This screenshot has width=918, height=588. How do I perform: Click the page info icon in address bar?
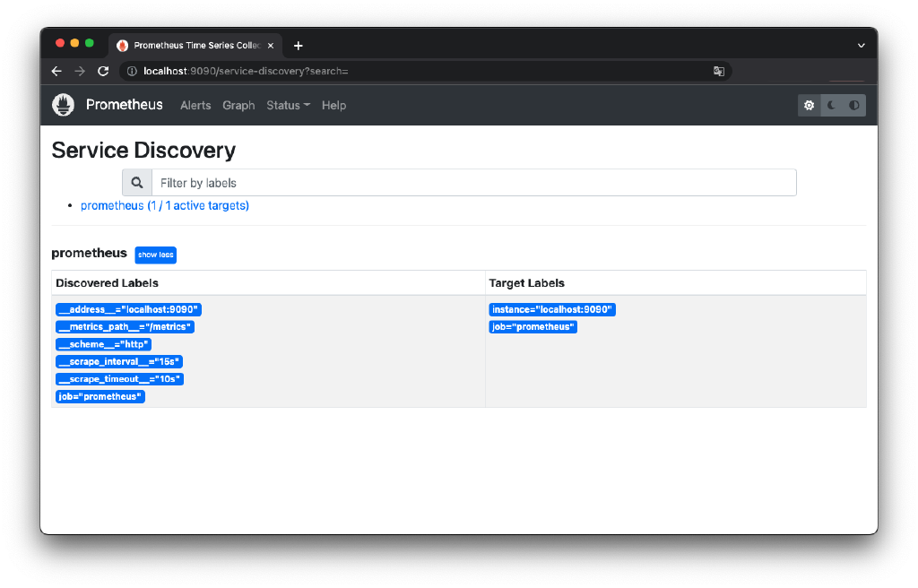click(x=131, y=70)
